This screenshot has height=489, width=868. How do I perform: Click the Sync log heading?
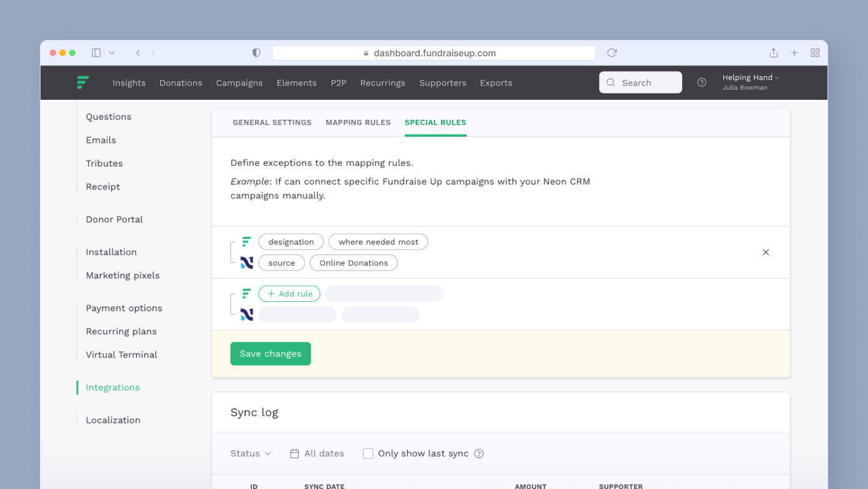click(254, 412)
